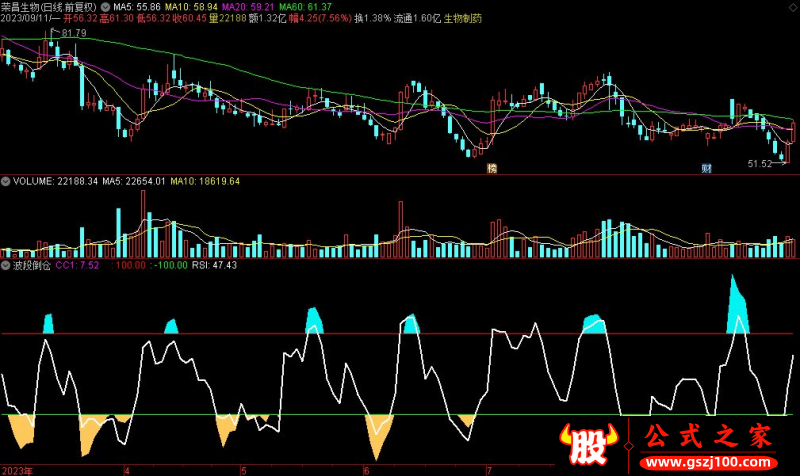
Task: Click the VOLUME indicator name
Action: 33,181
